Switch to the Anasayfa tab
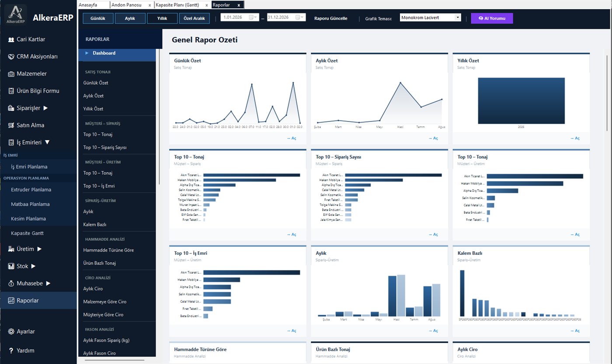612x364 pixels. [x=93, y=5]
